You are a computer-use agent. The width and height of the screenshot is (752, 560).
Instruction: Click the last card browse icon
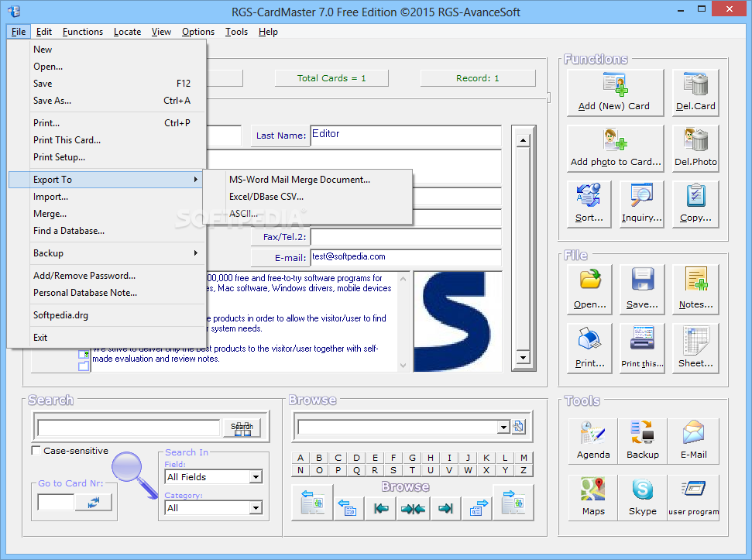click(x=513, y=503)
